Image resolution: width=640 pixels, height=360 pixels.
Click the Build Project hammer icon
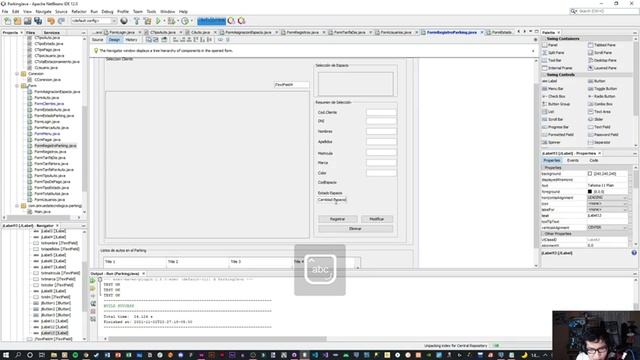136,21
